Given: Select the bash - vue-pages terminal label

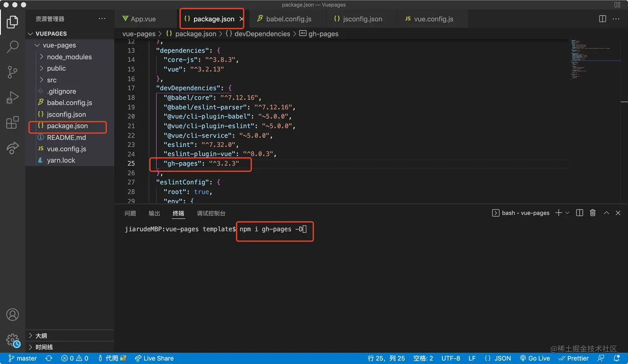Looking at the screenshot, I should pyautogui.click(x=521, y=213).
